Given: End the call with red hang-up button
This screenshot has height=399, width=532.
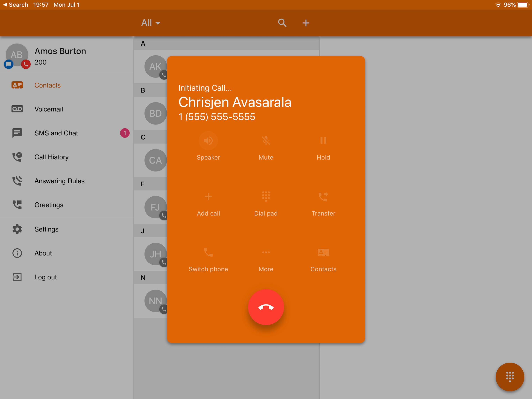Looking at the screenshot, I should point(266,307).
